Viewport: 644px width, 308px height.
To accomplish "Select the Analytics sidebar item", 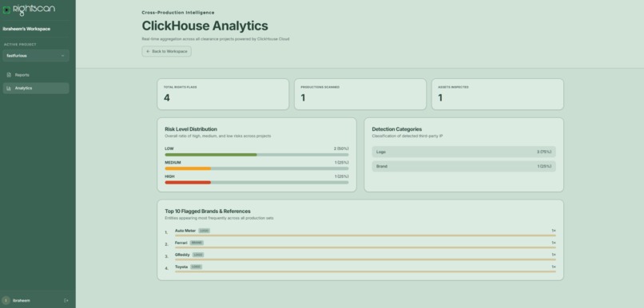I will point(36,89).
